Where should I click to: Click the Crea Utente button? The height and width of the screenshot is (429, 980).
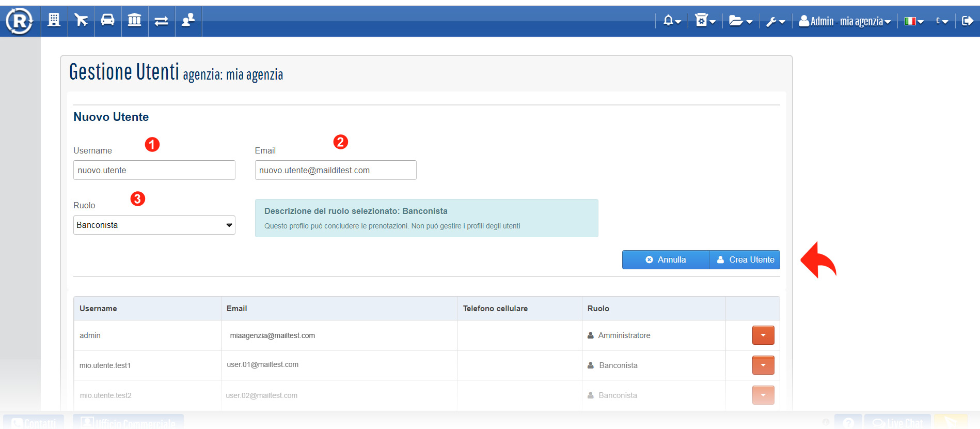pos(745,260)
